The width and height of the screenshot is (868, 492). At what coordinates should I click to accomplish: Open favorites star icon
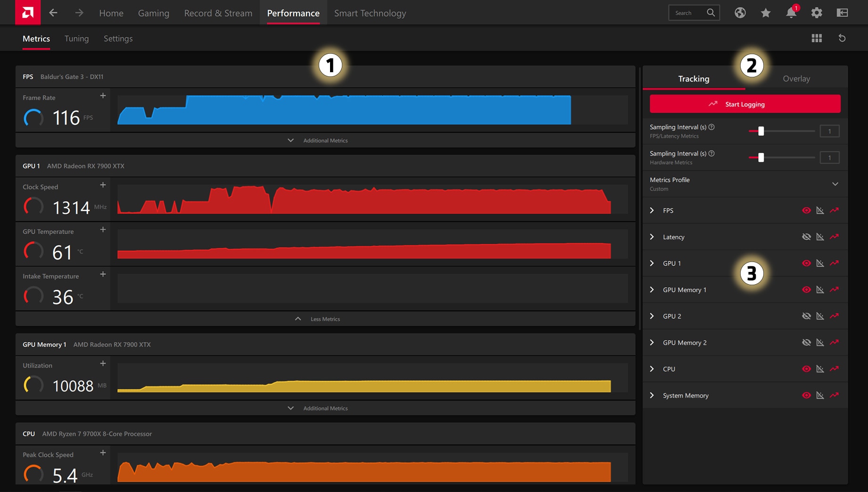[766, 13]
